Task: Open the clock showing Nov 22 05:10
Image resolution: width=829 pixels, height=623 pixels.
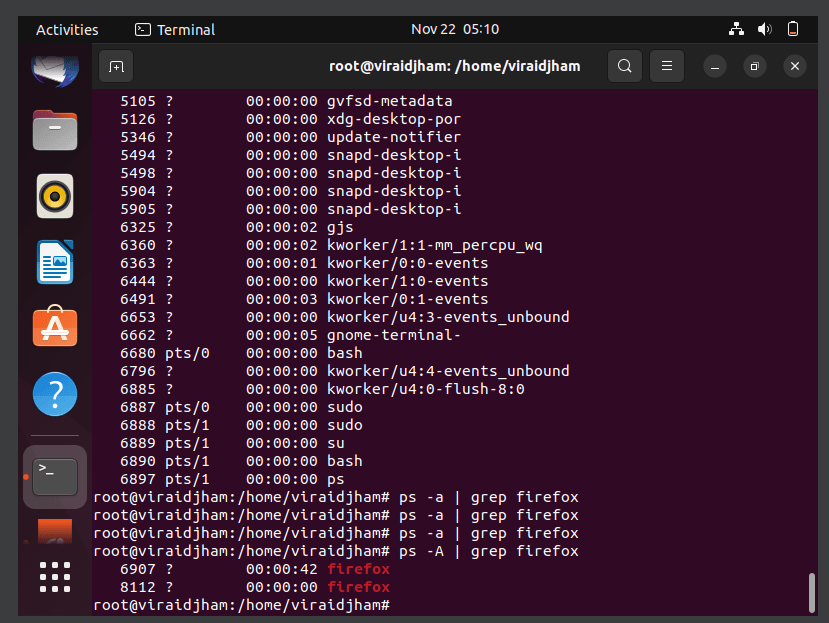Action: [455, 29]
